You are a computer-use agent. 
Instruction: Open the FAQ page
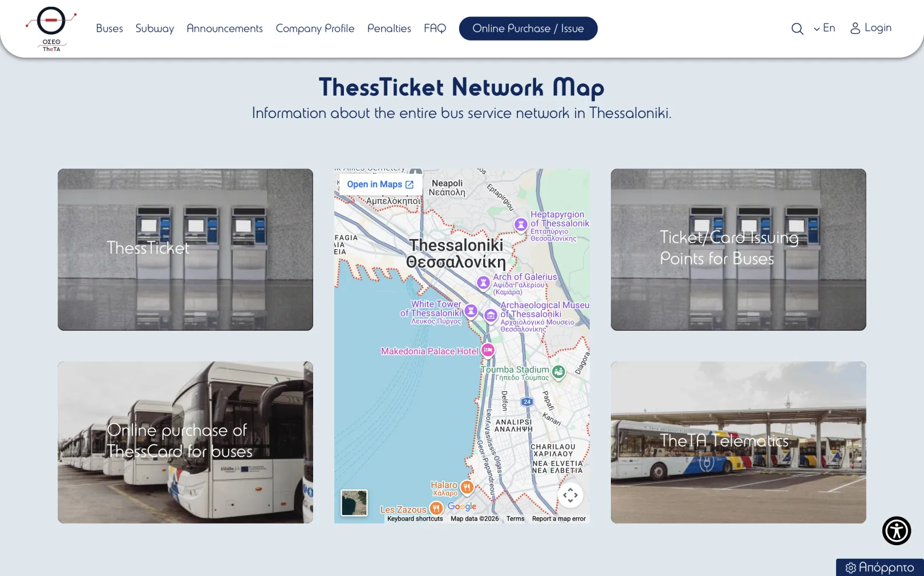coord(435,29)
